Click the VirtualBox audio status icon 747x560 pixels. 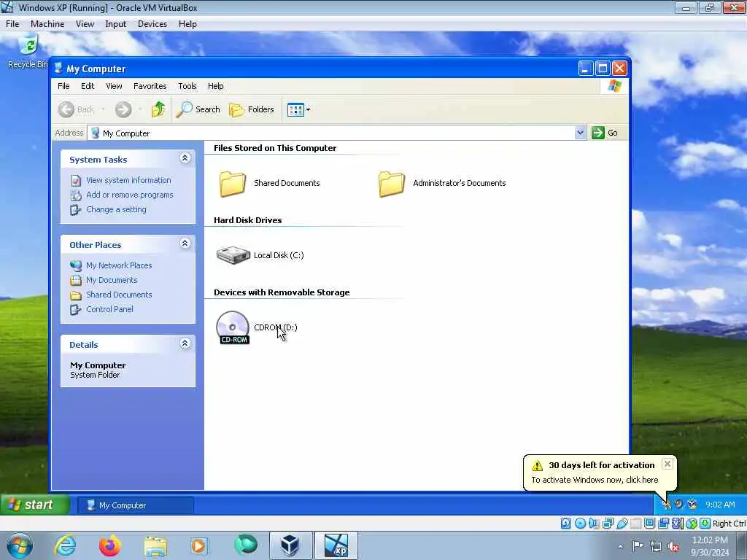(594, 524)
